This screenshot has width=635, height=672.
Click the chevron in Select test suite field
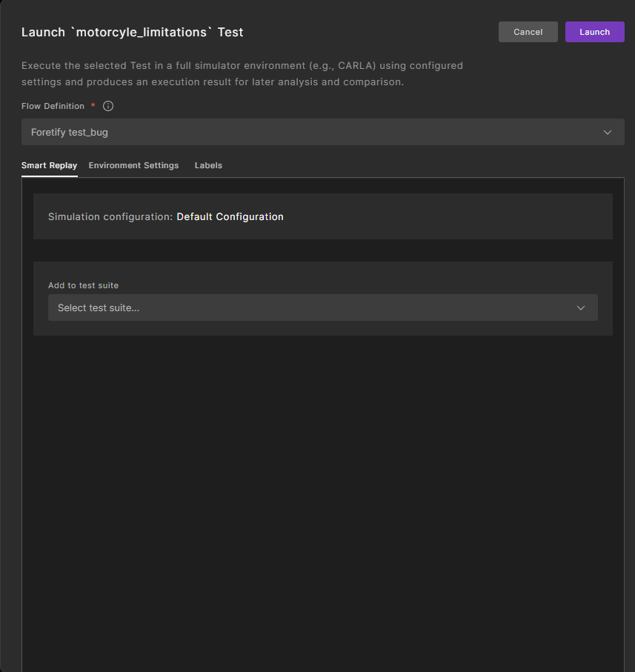point(580,308)
